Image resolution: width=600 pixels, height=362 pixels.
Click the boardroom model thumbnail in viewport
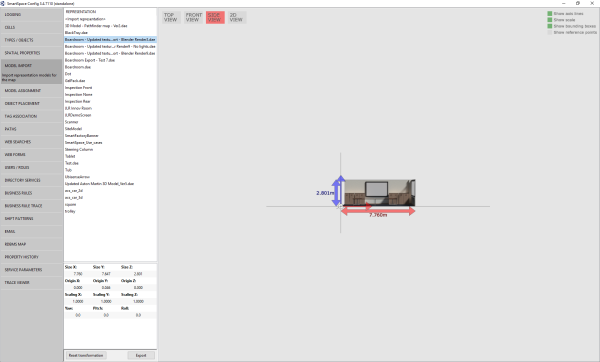[x=380, y=193]
